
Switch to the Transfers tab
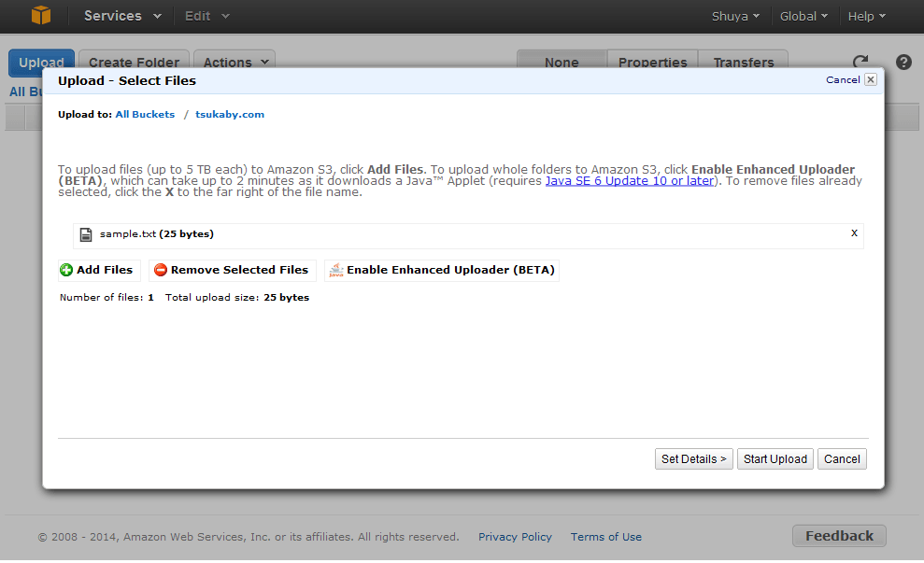pos(744,63)
